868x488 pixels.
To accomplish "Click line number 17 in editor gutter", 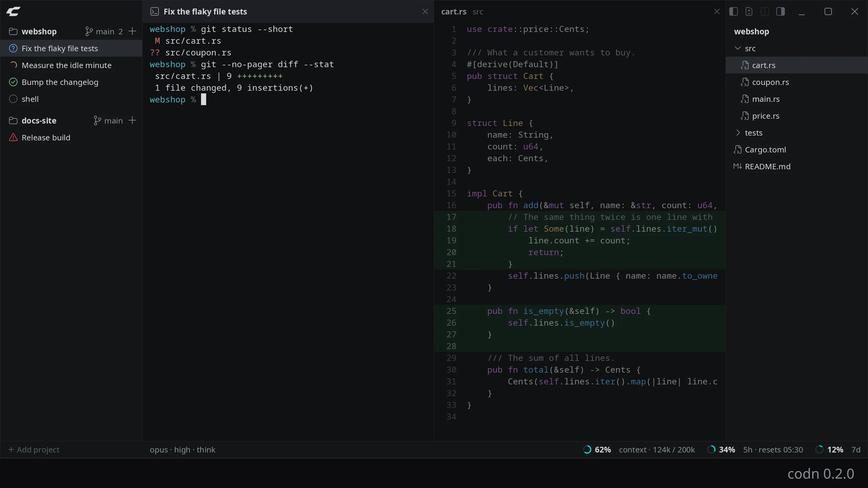I will point(451,217).
